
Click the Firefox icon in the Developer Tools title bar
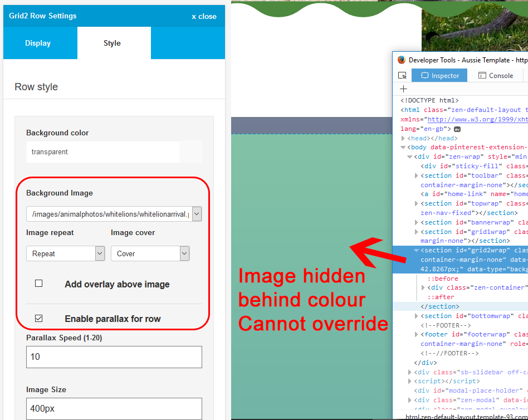tap(402, 60)
